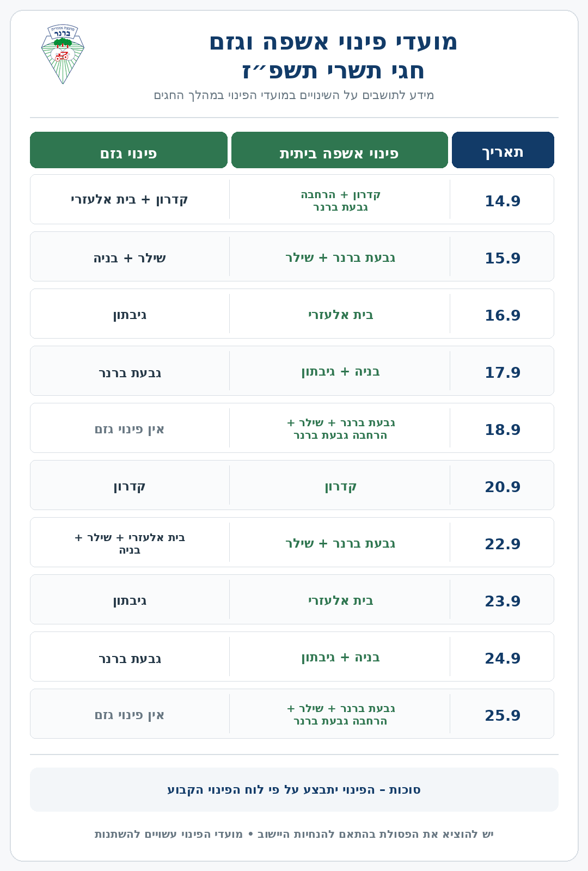Click the 14.9 date cell
Viewport: 588px width, 871px height.
[x=503, y=201]
